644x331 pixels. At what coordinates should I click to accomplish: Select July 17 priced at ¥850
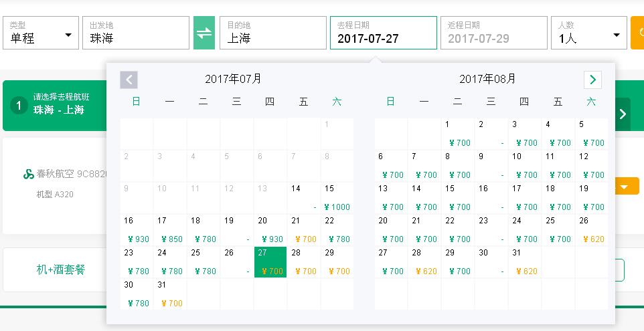(169, 230)
